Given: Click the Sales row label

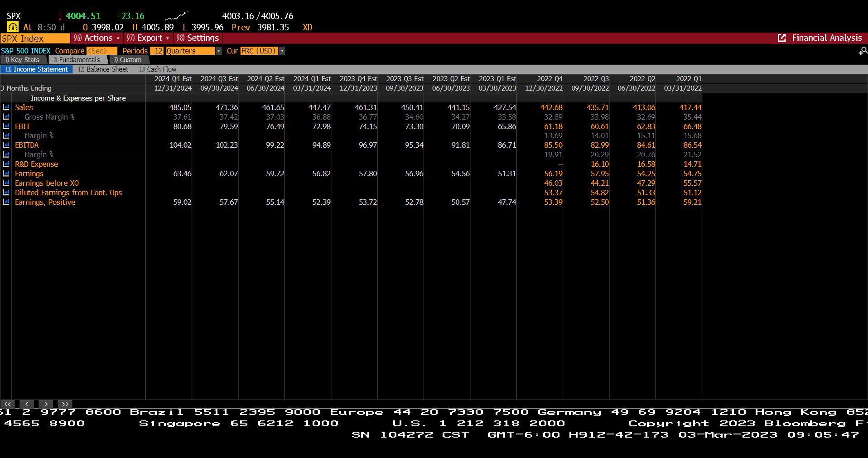Looking at the screenshot, I should point(24,107).
